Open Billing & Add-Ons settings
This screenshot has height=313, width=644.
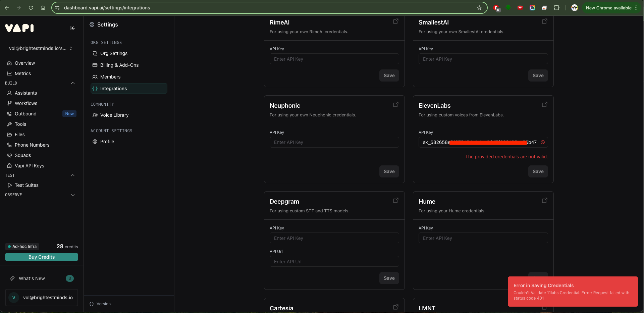pyautogui.click(x=119, y=65)
